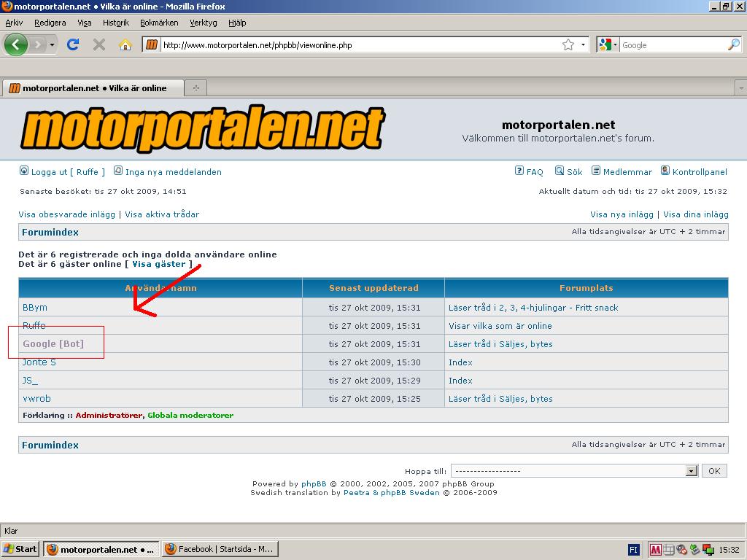
Task: Open the Visa dina inlägg link
Action: (x=695, y=214)
